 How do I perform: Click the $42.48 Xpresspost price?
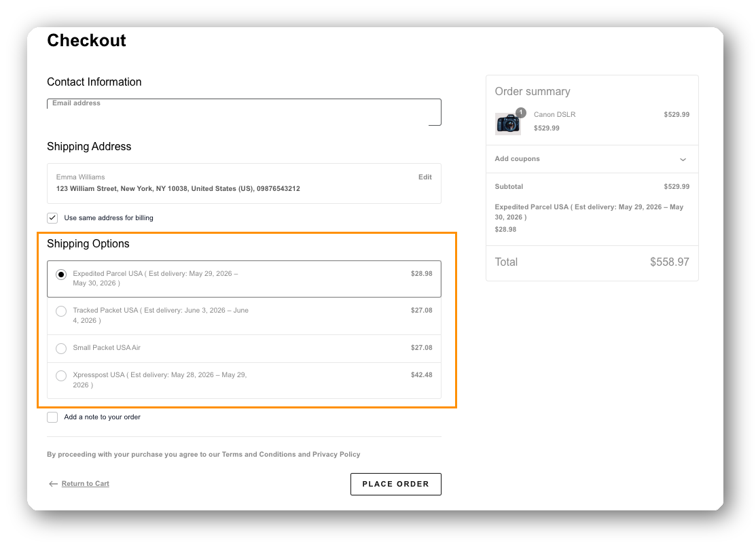421,374
